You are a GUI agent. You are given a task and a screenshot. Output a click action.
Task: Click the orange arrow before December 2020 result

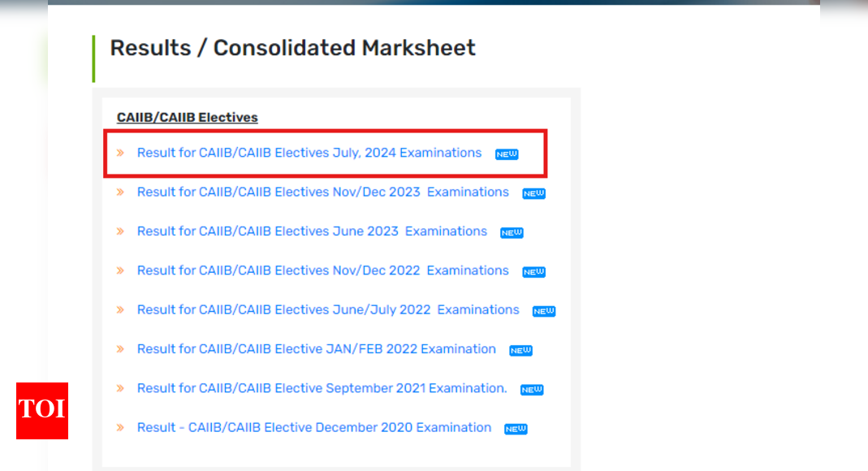[x=120, y=428]
